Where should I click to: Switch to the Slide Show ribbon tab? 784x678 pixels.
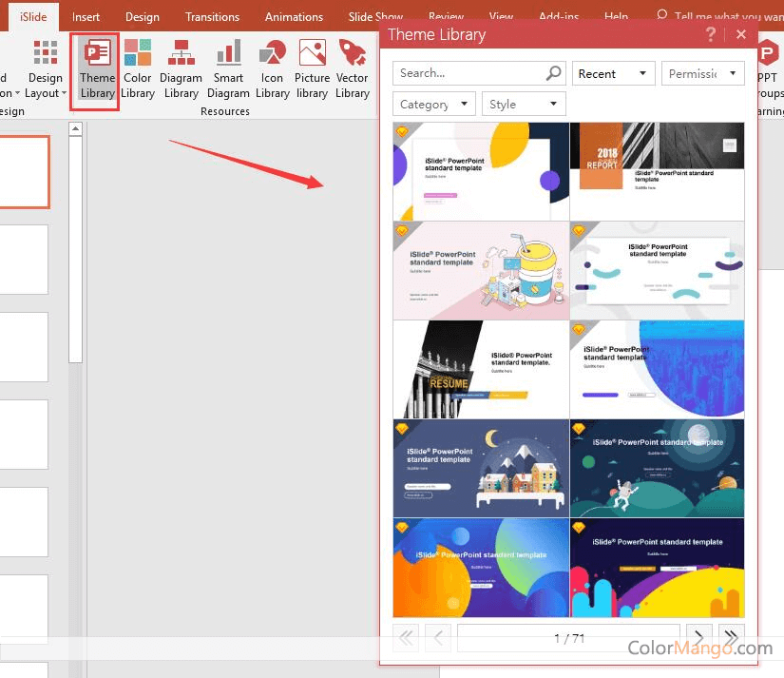coord(375,16)
